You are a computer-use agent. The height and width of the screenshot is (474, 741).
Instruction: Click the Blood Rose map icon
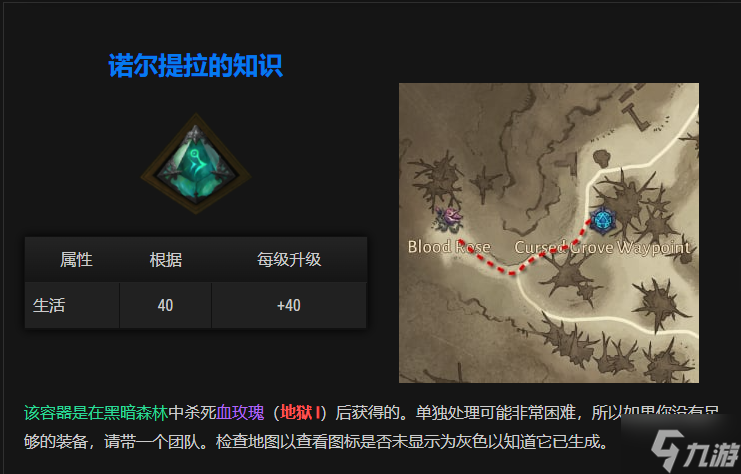[x=449, y=219]
